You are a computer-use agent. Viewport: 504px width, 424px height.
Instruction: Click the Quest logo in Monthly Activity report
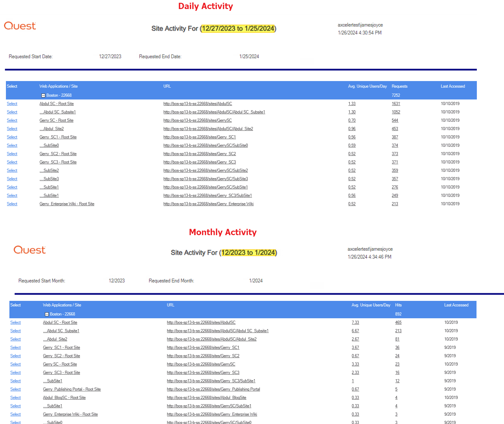click(x=29, y=249)
